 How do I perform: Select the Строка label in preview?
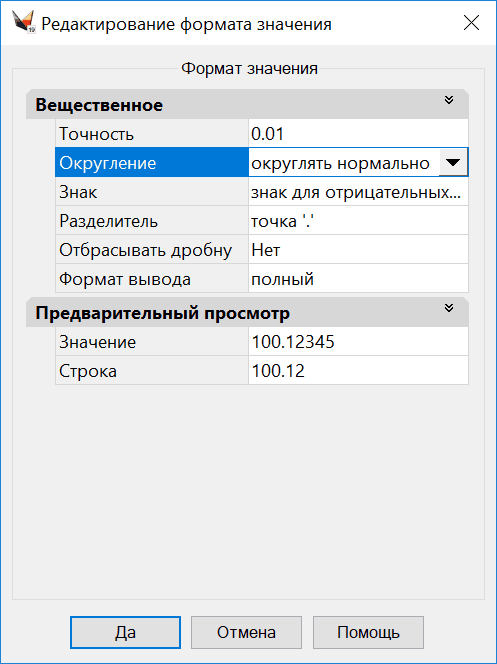(152, 371)
